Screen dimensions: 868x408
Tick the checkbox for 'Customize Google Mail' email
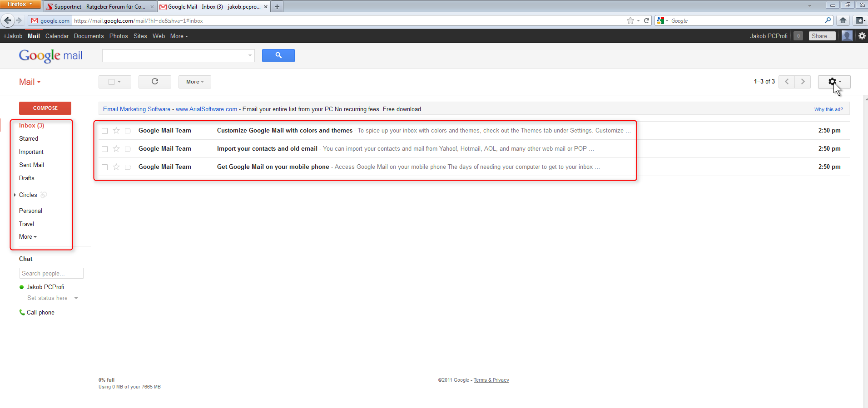click(x=104, y=131)
